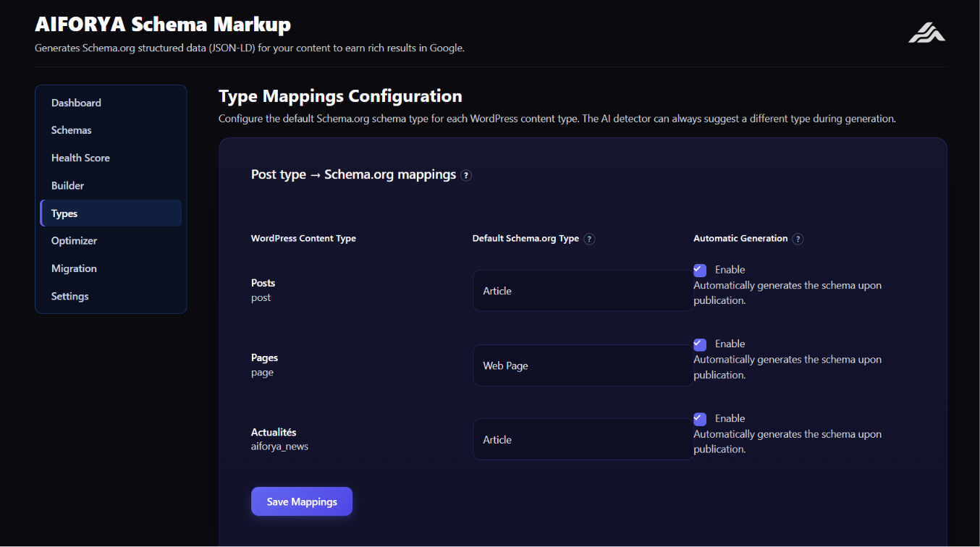Toggle Enable checkbox for Posts row

coord(700,270)
